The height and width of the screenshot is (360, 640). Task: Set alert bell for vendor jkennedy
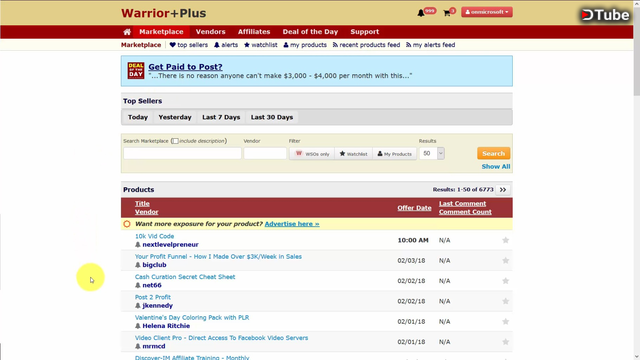click(138, 306)
